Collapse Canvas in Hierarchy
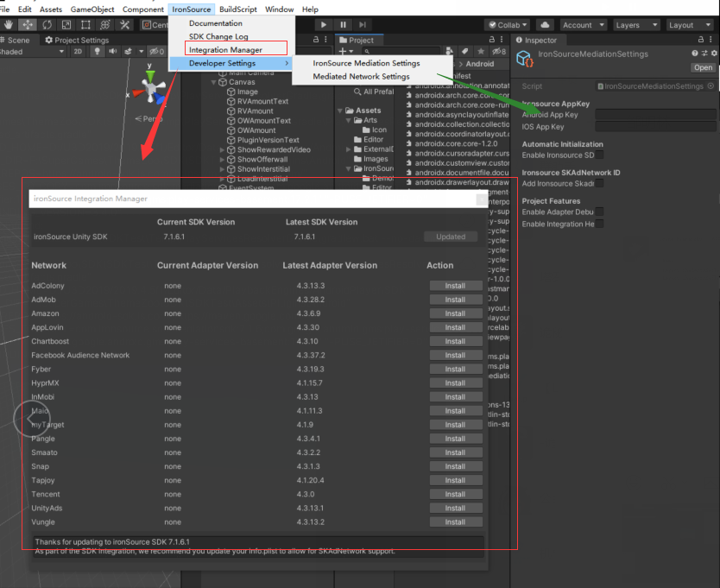 [213, 82]
